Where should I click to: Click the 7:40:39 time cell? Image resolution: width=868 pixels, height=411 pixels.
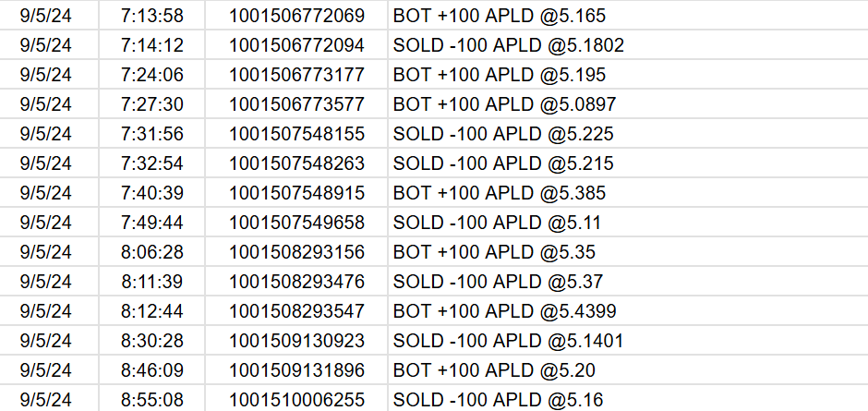tap(152, 193)
